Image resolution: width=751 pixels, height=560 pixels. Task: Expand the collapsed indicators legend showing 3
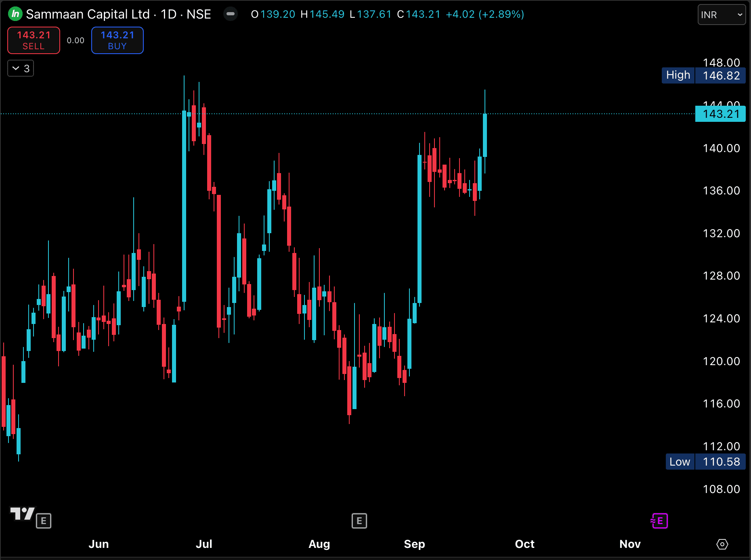point(21,68)
